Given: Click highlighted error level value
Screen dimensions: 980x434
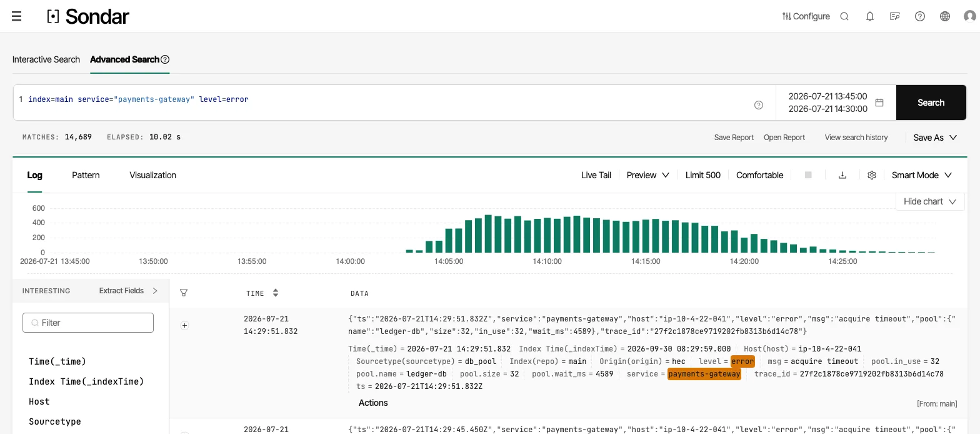Looking at the screenshot, I should coord(742,361).
